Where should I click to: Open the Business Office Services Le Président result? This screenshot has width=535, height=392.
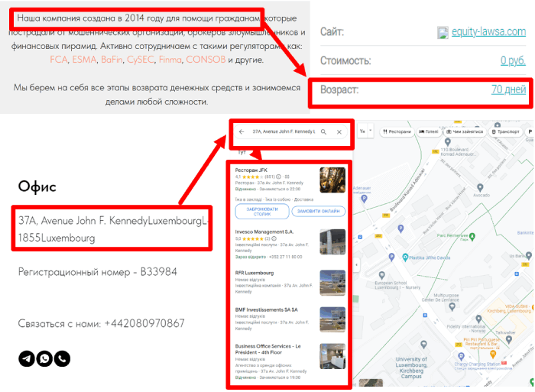267,349
